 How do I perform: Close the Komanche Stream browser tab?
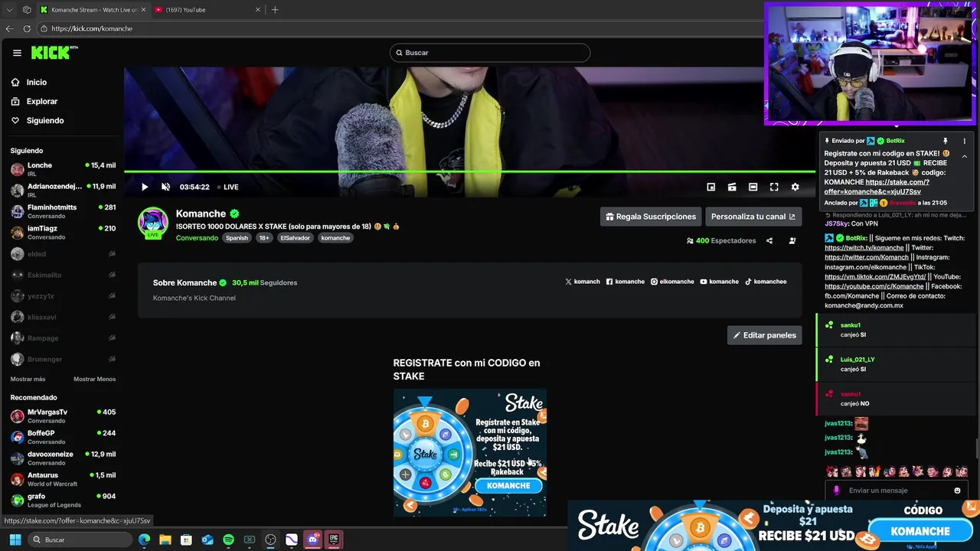click(x=143, y=10)
